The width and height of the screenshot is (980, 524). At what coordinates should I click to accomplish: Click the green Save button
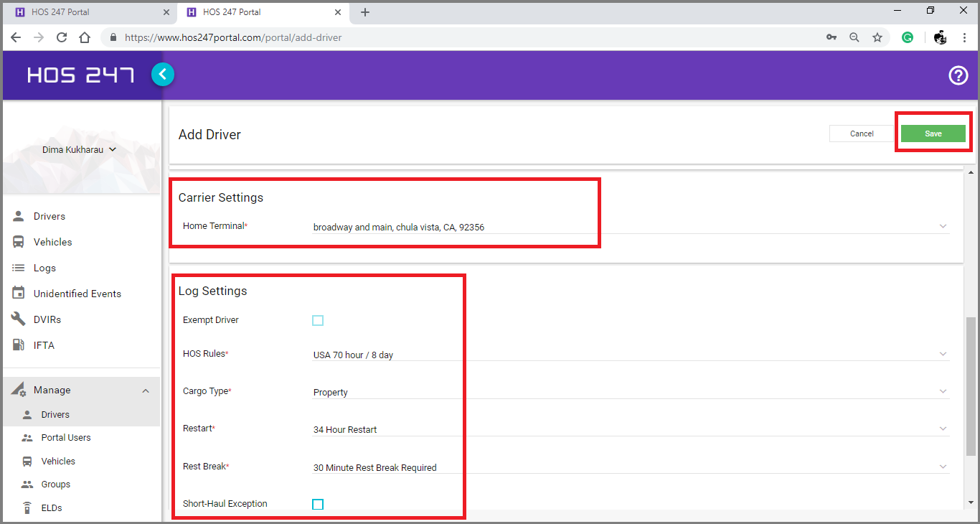point(933,134)
